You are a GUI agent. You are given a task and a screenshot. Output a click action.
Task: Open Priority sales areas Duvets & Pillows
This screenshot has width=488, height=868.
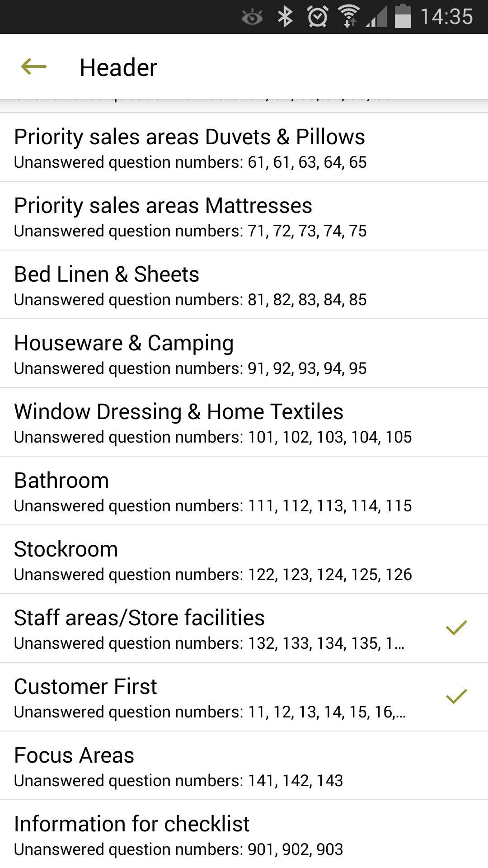pyautogui.click(x=190, y=147)
